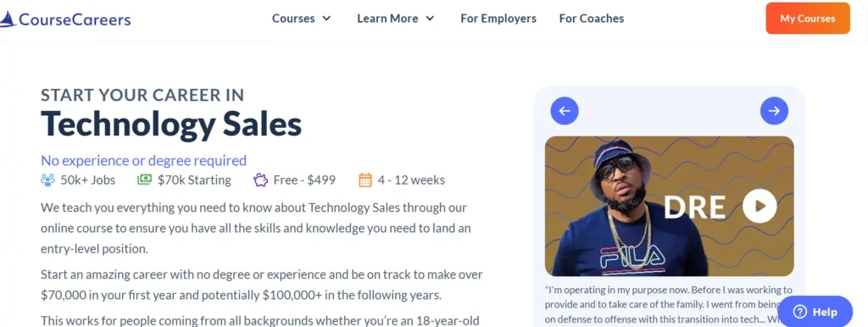The image size is (868, 327).
Task: Click the CourseCareers brand name text
Action: [x=75, y=20]
